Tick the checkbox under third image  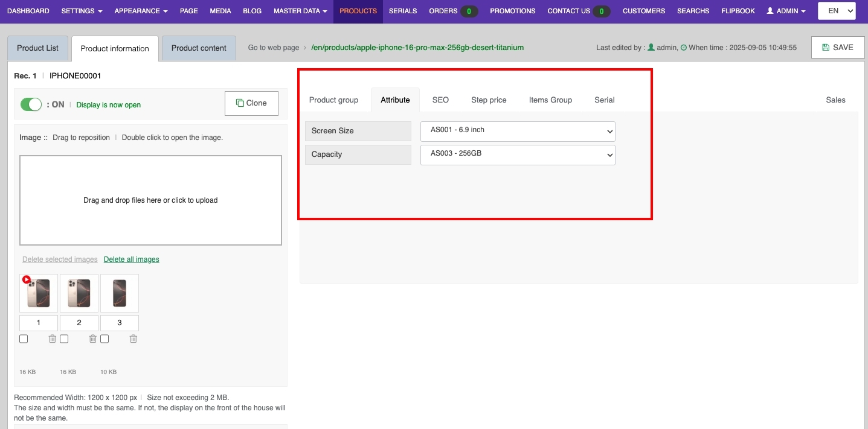pyautogui.click(x=104, y=339)
